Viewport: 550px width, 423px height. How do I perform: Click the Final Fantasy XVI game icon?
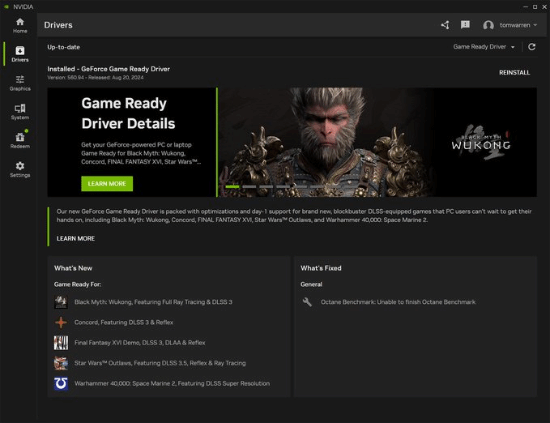pyautogui.click(x=61, y=343)
